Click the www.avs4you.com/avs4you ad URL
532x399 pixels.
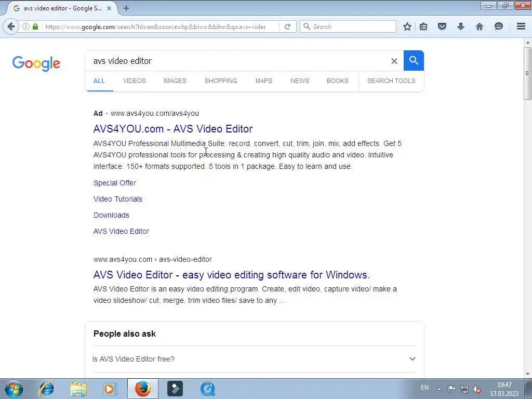155,113
